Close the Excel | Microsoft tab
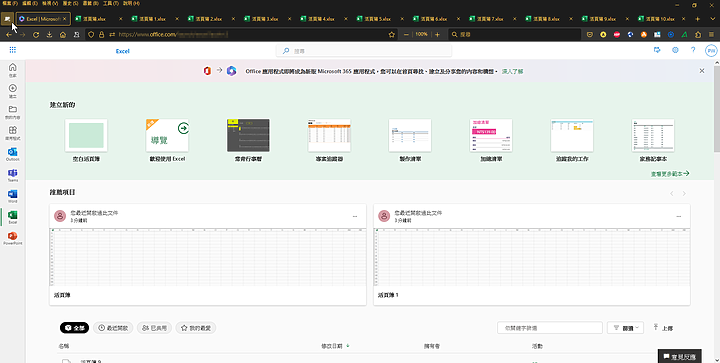This screenshot has width=720, height=363. pyautogui.click(x=65, y=19)
